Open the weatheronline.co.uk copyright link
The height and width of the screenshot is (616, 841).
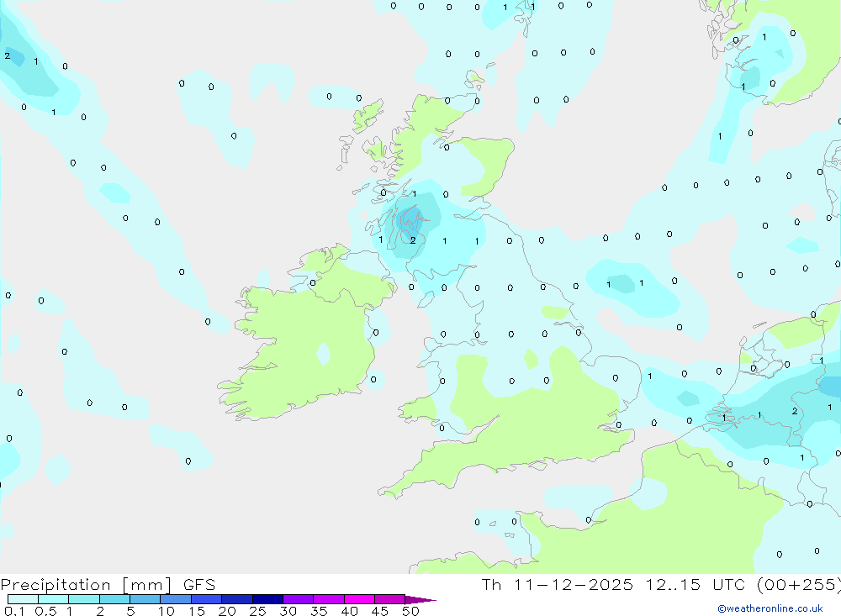[770, 608]
